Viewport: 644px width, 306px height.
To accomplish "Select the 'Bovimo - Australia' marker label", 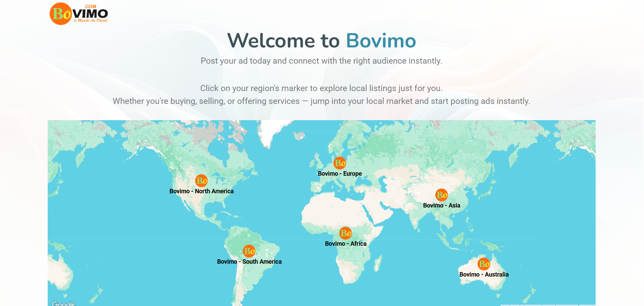I will pyautogui.click(x=484, y=275).
